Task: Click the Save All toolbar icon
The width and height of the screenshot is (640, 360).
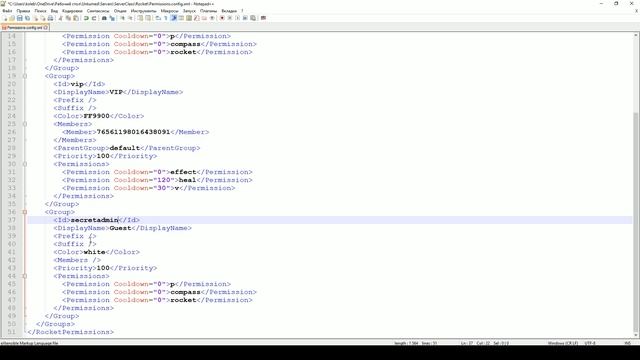Action: click(x=27, y=18)
